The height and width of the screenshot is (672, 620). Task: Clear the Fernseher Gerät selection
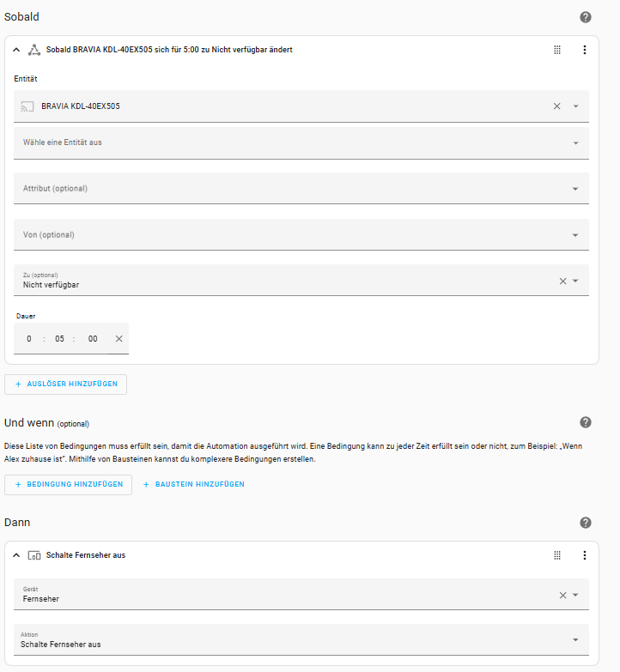[x=562, y=596]
